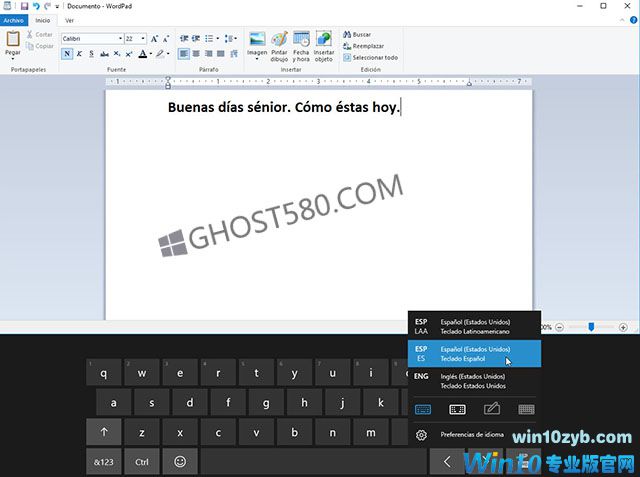Viewport: 640px width, 477px height.
Task: Open the font color dropdown arrow
Action: [151, 53]
